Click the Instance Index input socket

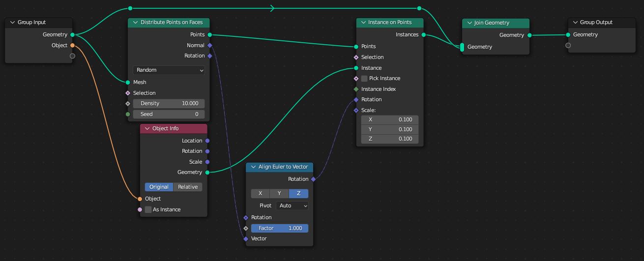(x=356, y=89)
